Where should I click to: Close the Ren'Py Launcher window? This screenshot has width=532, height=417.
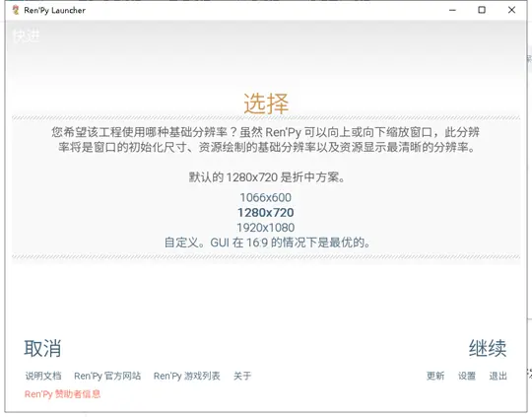[x=511, y=10]
